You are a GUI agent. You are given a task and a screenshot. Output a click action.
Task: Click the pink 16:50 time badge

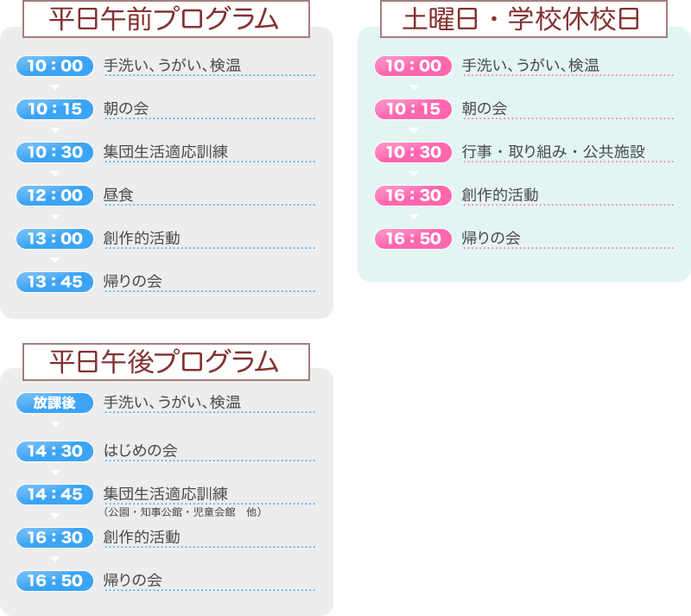[413, 238]
